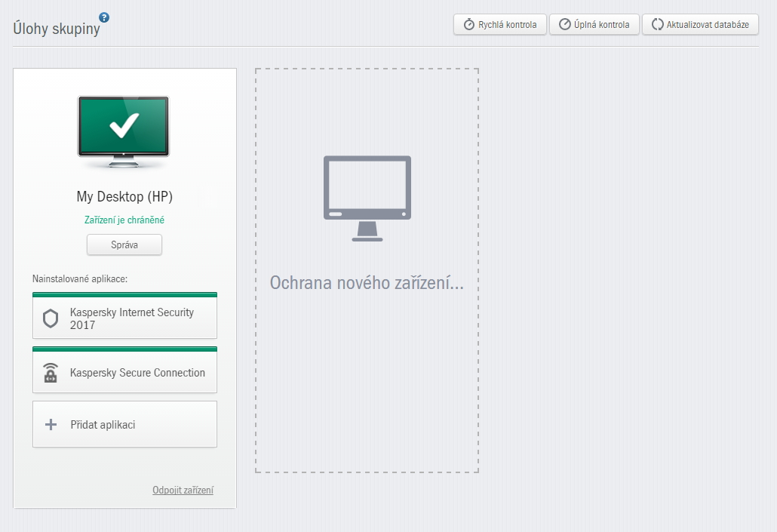The image size is (777, 532).
Task: Click Odpojit zařízení link
Action: point(183,490)
